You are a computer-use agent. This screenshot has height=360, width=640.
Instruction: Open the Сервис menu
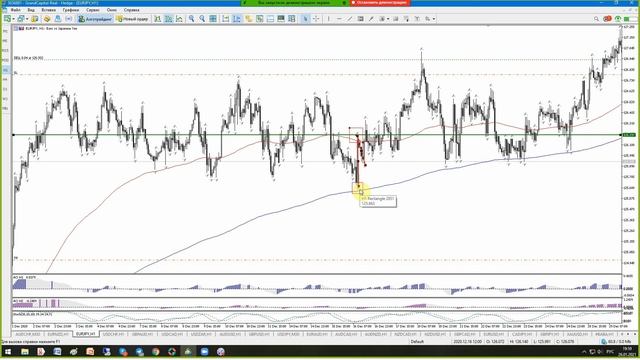(x=93, y=10)
